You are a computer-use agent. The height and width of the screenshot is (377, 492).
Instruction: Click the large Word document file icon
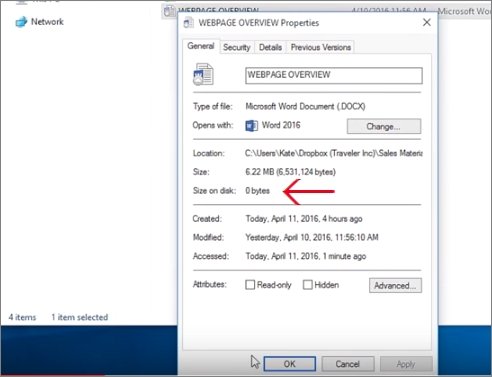(x=203, y=74)
